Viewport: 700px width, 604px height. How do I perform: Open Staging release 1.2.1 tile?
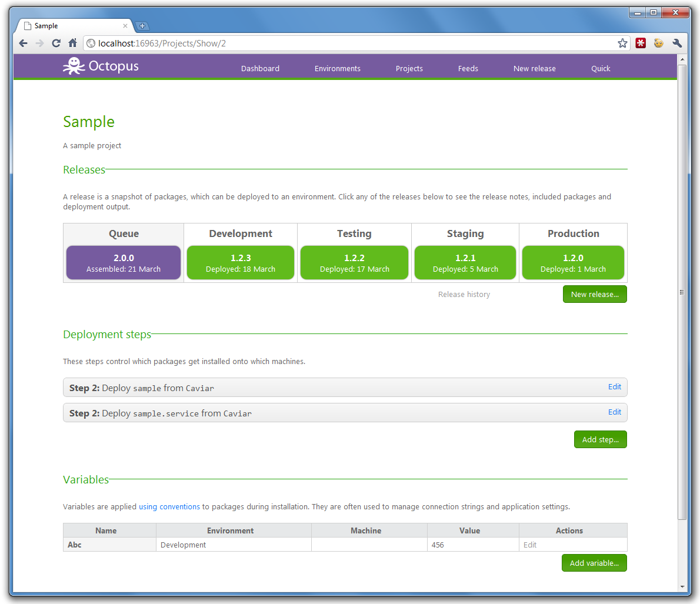[x=465, y=262]
